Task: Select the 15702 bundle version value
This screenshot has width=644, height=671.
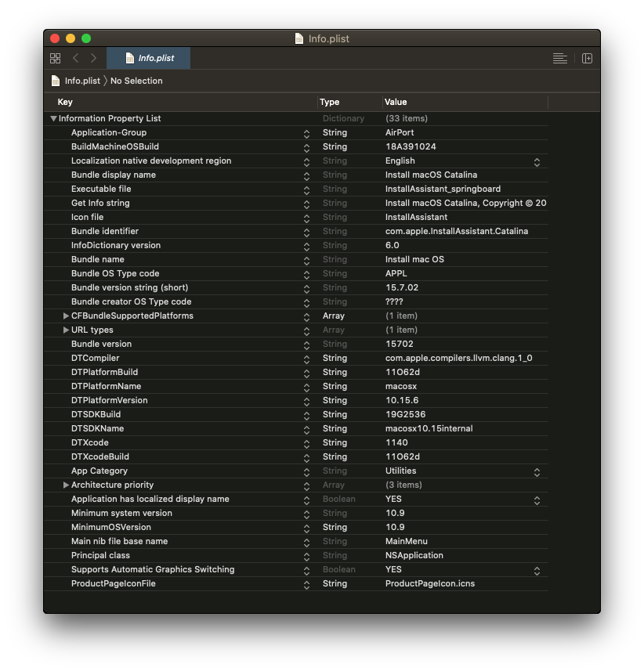Action: click(x=399, y=344)
